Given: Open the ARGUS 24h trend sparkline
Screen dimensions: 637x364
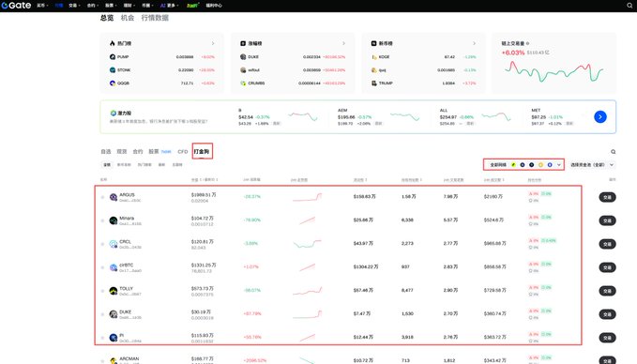Looking at the screenshot, I should 307,197.
